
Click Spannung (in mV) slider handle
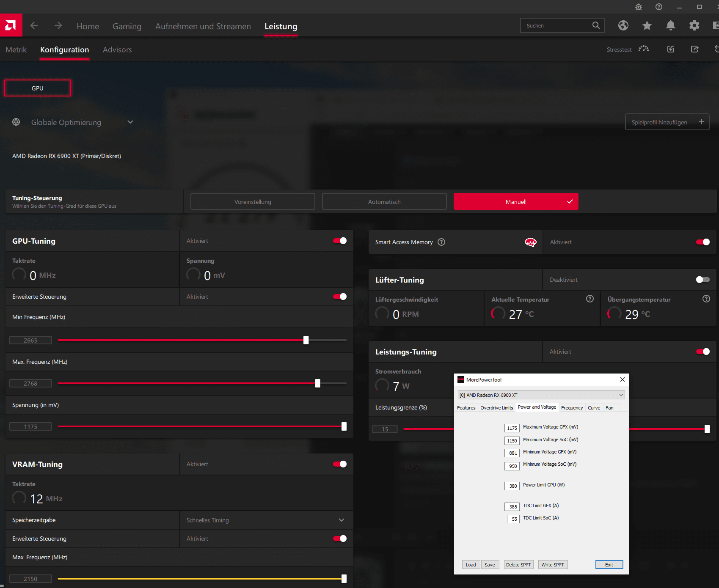tap(344, 426)
